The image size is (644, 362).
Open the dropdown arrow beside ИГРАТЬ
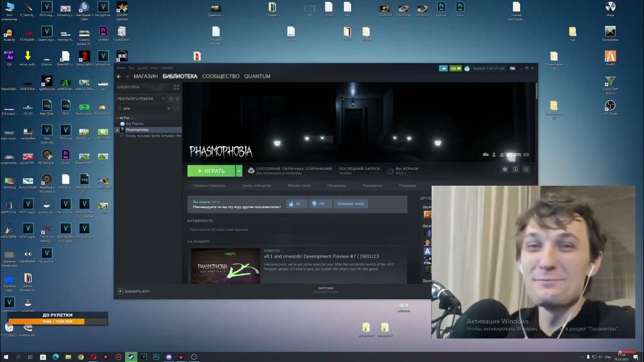pyautogui.click(x=239, y=171)
